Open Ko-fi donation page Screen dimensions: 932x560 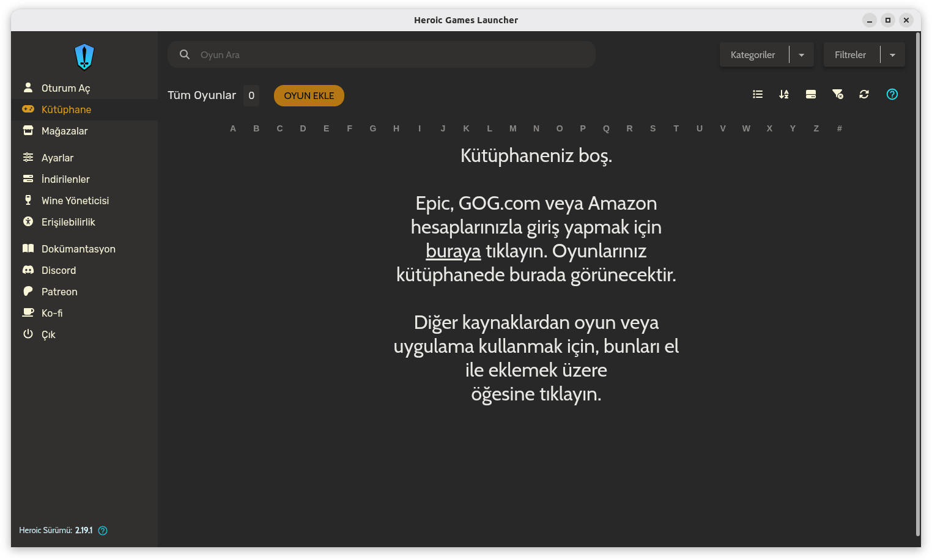[51, 313]
